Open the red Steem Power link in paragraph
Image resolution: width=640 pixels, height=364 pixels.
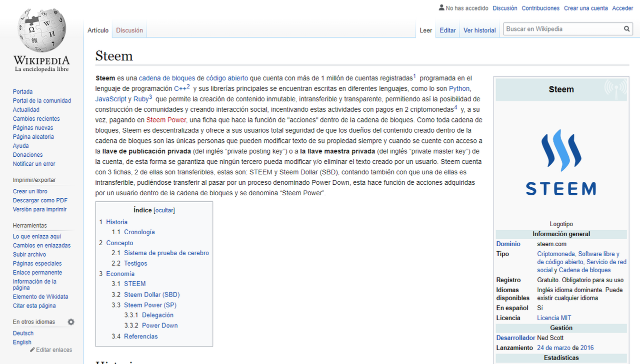click(x=166, y=120)
